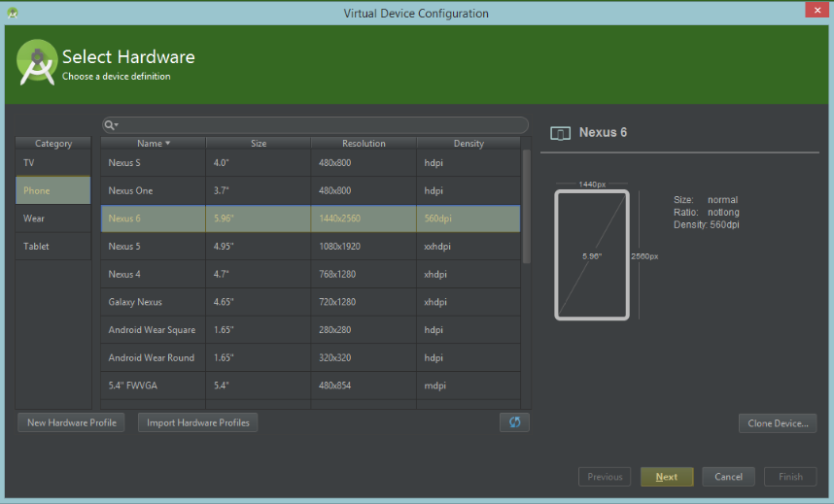This screenshot has width=834, height=504.
Task: Click the 3.7" size cell
Action: [x=259, y=190]
